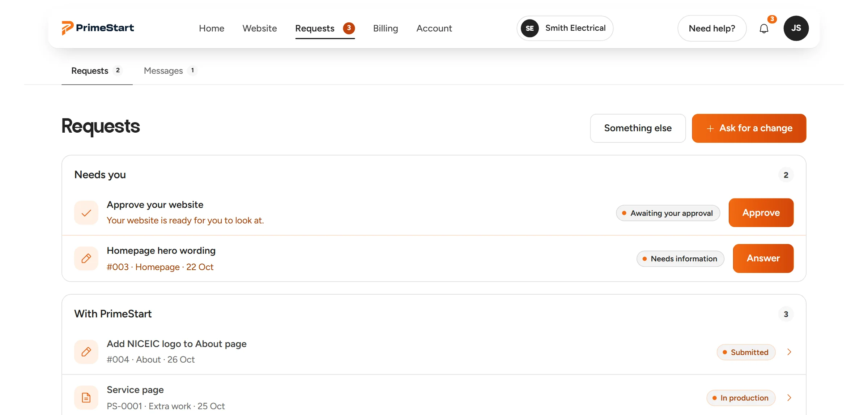Click the red badge next to Requests nav
This screenshot has width=868, height=415.
point(349,28)
